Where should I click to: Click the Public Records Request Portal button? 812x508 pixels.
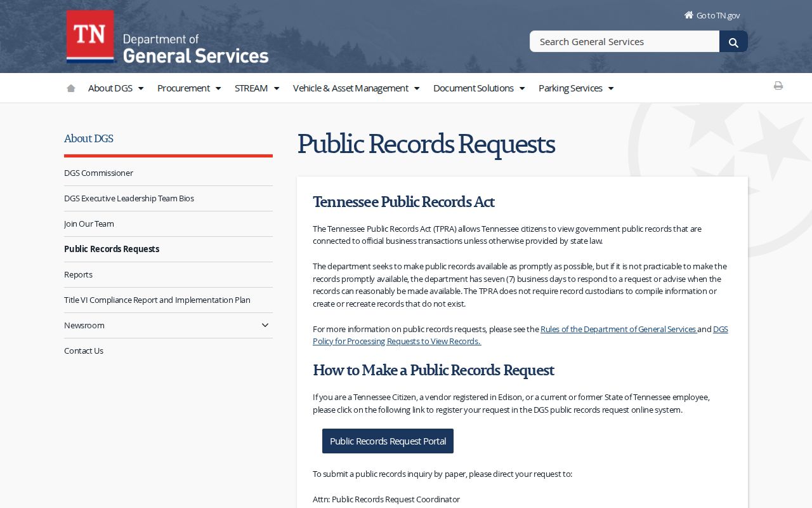(388, 441)
